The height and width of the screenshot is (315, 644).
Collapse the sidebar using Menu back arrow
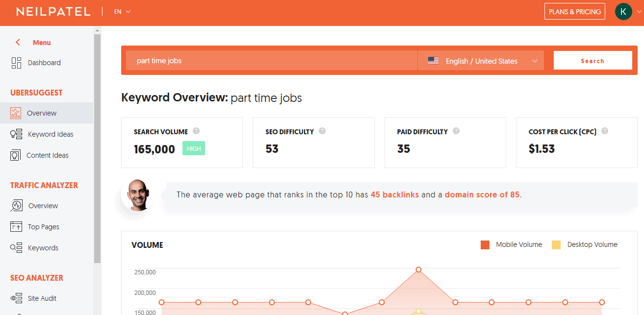(x=18, y=43)
